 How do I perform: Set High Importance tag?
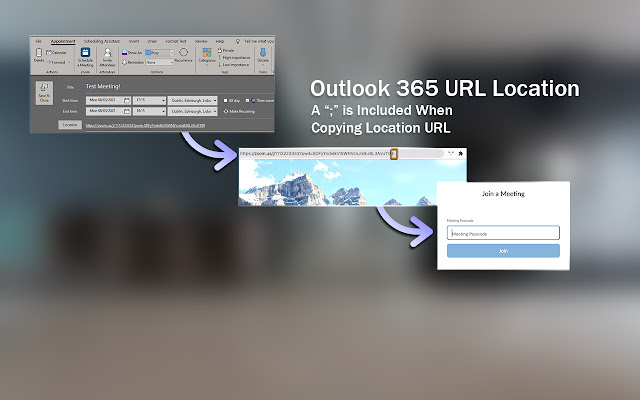[x=234, y=58]
